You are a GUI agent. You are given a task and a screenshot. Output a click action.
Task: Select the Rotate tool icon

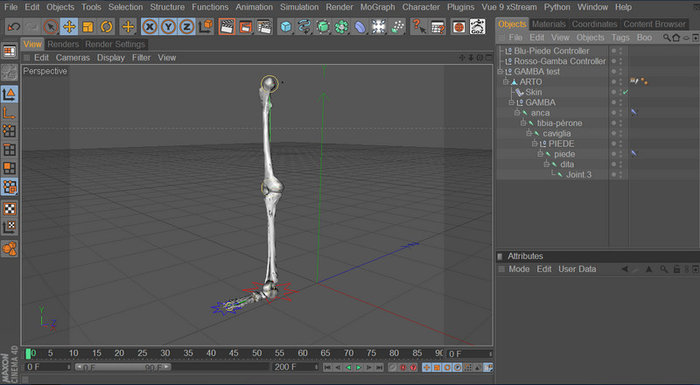coord(106,27)
